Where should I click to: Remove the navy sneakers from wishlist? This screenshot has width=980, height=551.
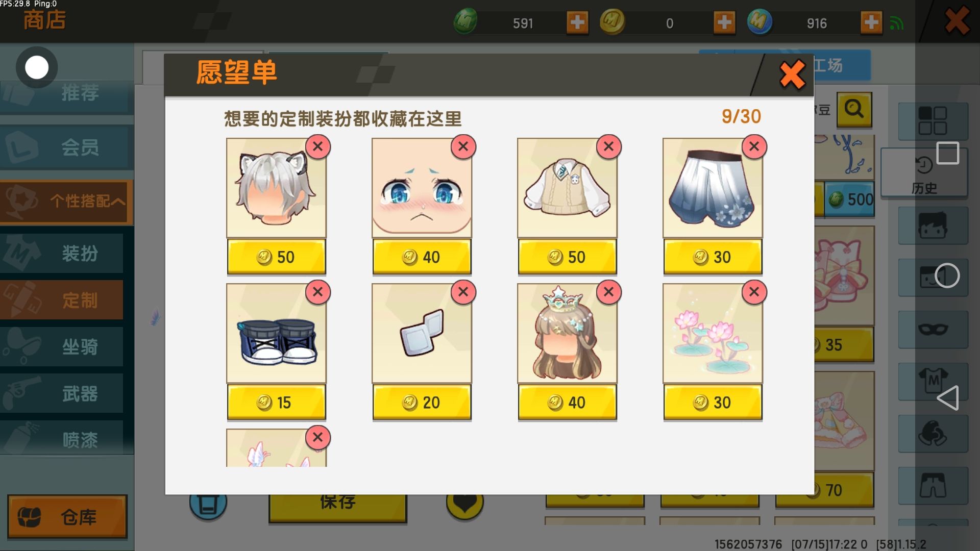click(x=317, y=292)
